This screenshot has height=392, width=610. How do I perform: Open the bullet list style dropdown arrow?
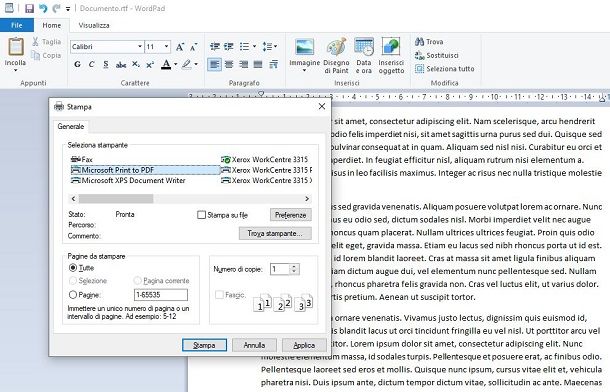coord(254,47)
